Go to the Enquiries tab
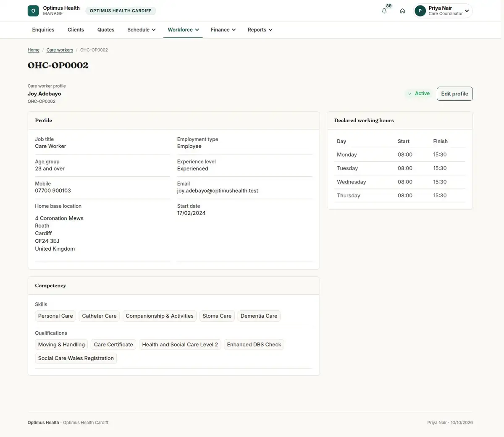 (43, 30)
